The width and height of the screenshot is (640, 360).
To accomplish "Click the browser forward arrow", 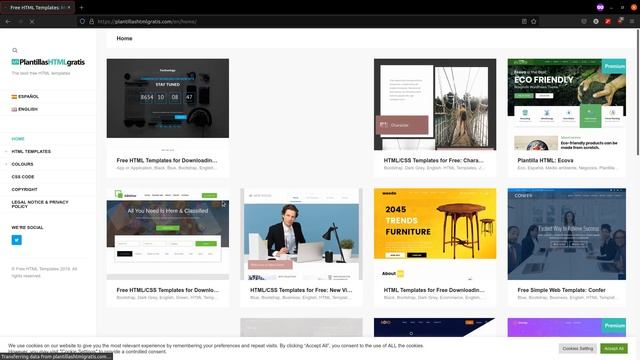I will (20, 21).
